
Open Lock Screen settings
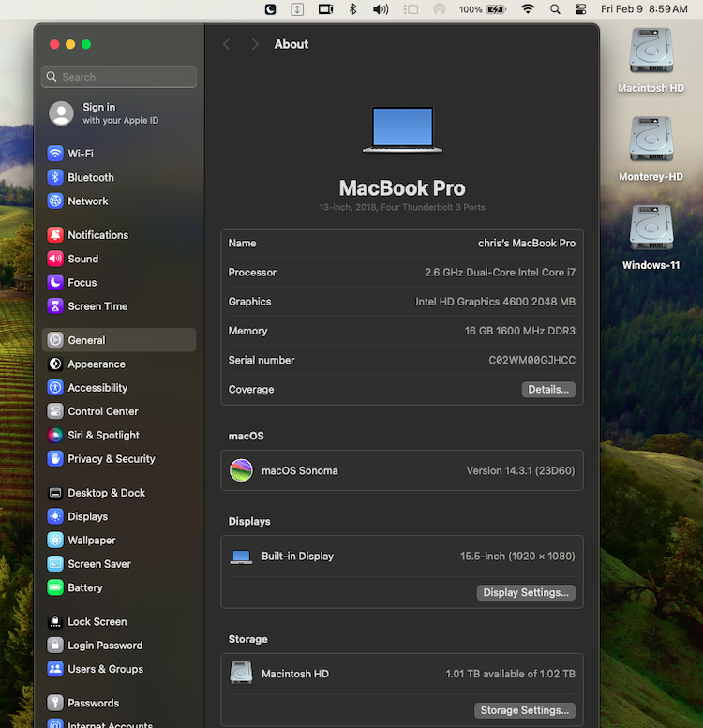point(119,621)
